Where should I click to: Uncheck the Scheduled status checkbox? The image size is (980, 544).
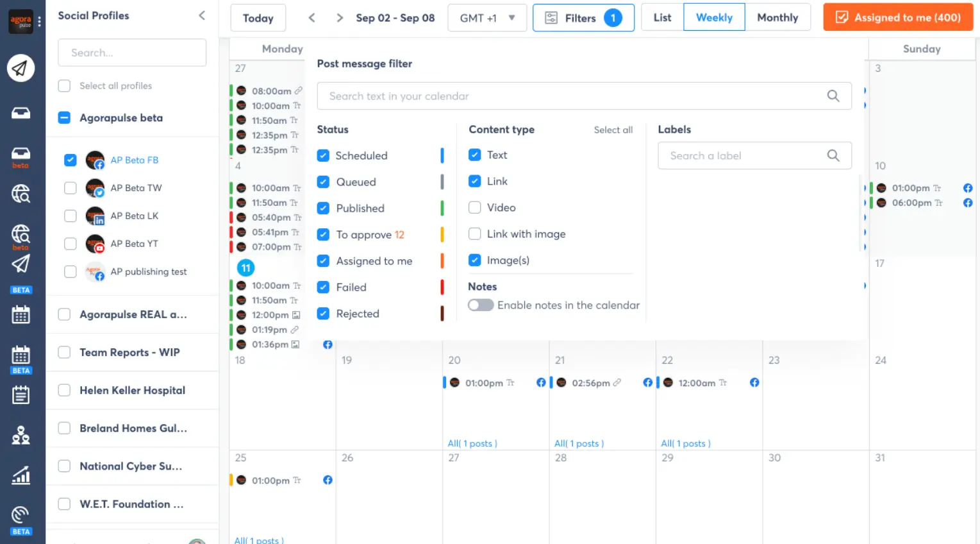(x=323, y=156)
